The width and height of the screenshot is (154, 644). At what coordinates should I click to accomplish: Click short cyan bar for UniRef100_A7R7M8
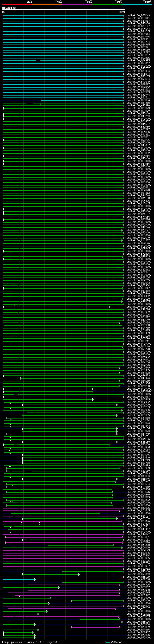click(x=19, y=580)
